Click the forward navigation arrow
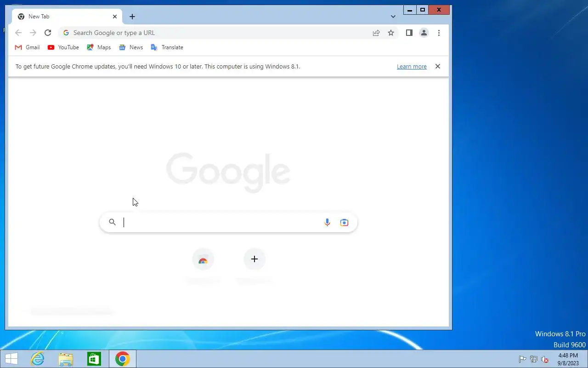Viewport: 588px width, 368px height. pos(33,33)
